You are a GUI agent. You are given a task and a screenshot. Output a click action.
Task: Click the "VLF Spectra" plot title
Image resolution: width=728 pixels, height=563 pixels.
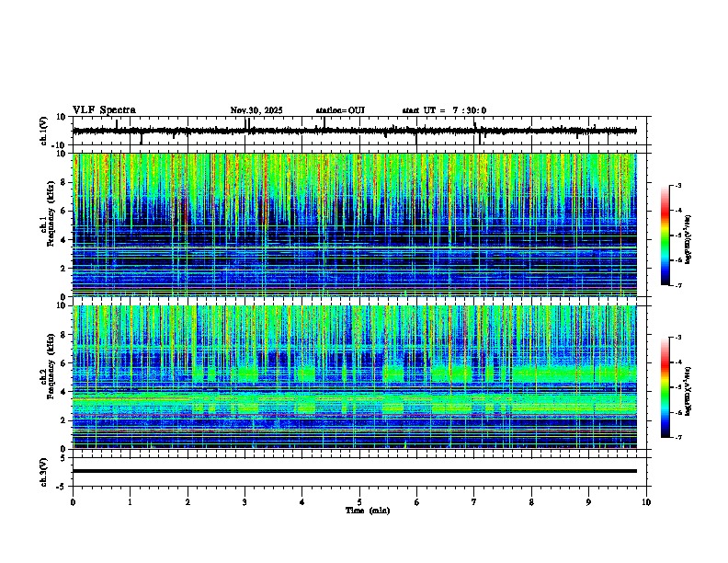tap(104, 110)
